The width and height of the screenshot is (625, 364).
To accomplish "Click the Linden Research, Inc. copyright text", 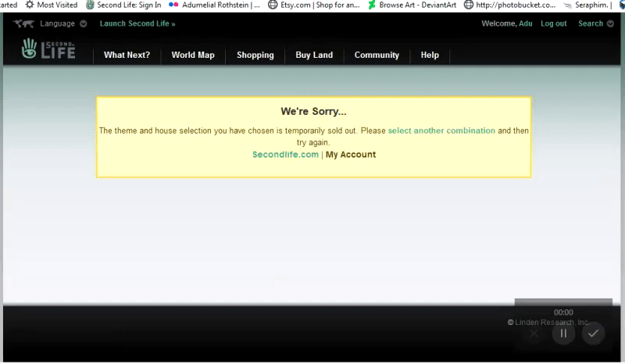I will coord(548,322).
